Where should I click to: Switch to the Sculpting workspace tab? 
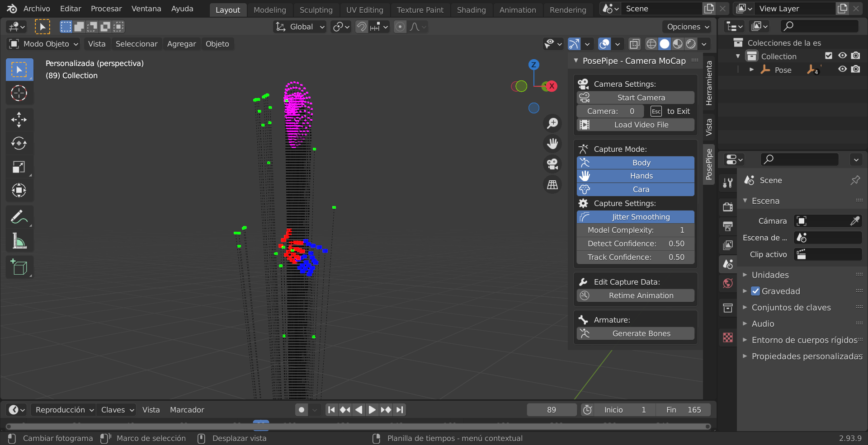click(316, 9)
